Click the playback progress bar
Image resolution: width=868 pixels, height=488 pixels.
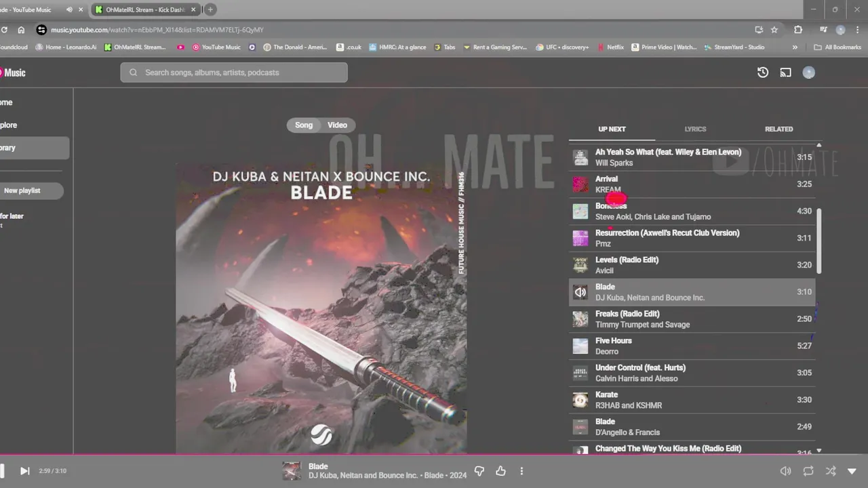(434, 455)
